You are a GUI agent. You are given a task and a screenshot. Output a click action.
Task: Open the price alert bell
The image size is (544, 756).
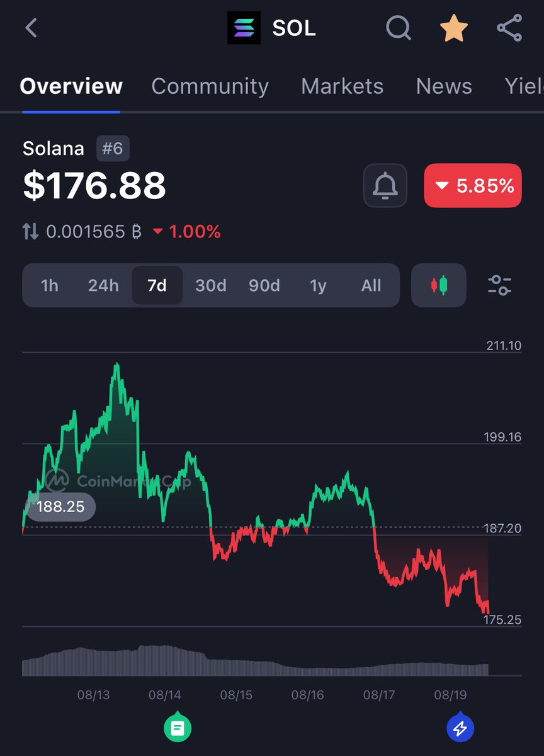click(385, 186)
